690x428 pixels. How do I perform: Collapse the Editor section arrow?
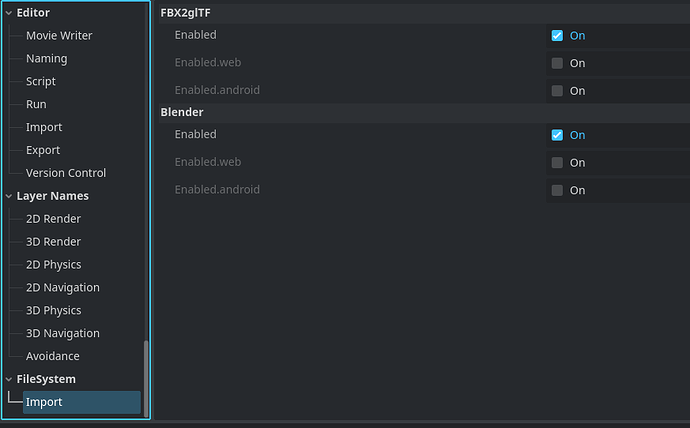pos(9,13)
